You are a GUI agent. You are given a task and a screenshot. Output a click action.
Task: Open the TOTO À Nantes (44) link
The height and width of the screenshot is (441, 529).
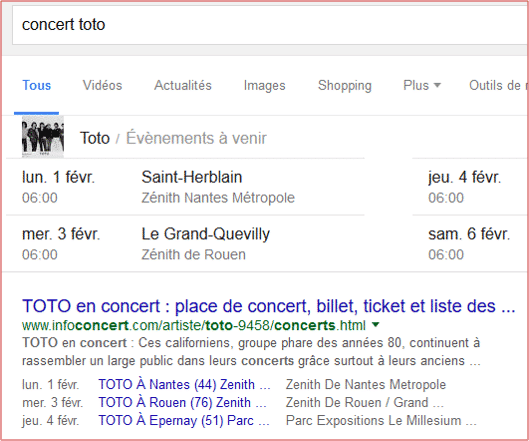click(184, 385)
